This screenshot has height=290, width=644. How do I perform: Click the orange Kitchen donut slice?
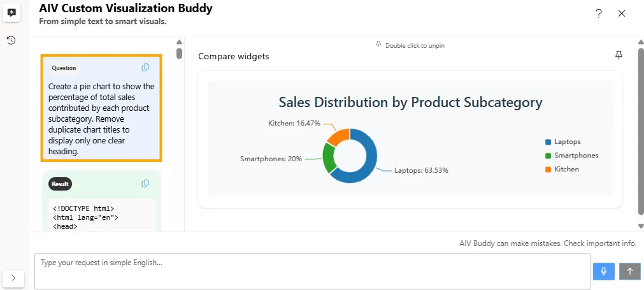(x=338, y=136)
